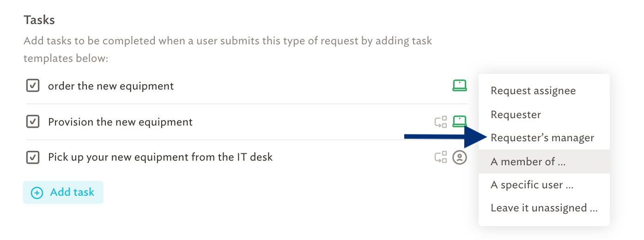The width and height of the screenshot is (644, 240).
Task: Open 'Provision the new equipment' task text
Action: tap(120, 122)
